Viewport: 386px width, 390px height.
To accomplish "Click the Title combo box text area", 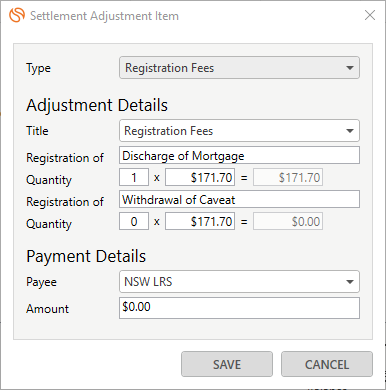I will (x=230, y=131).
